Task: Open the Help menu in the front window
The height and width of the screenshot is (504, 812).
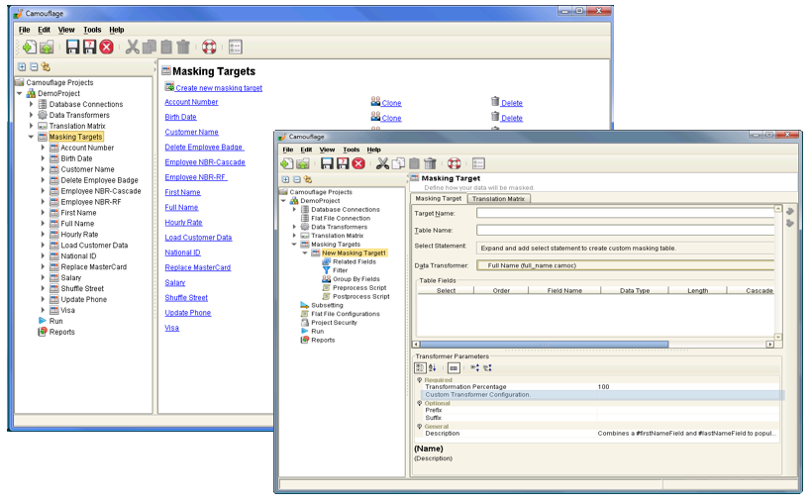Action: (374, 150)
